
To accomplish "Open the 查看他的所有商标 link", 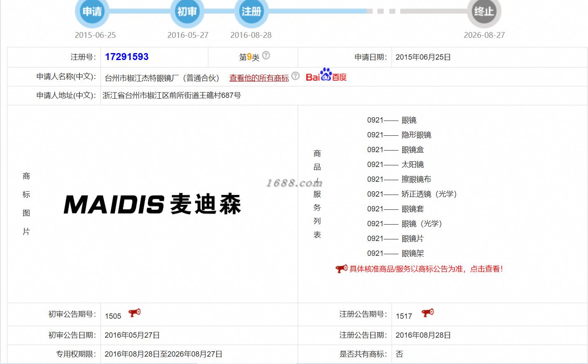I will (259, 78).
